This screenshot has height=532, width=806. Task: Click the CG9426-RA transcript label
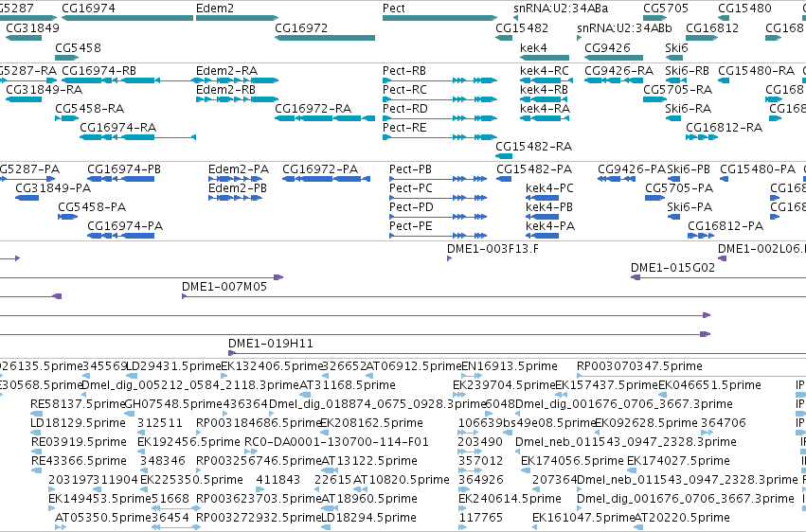(x=618, y=70)
